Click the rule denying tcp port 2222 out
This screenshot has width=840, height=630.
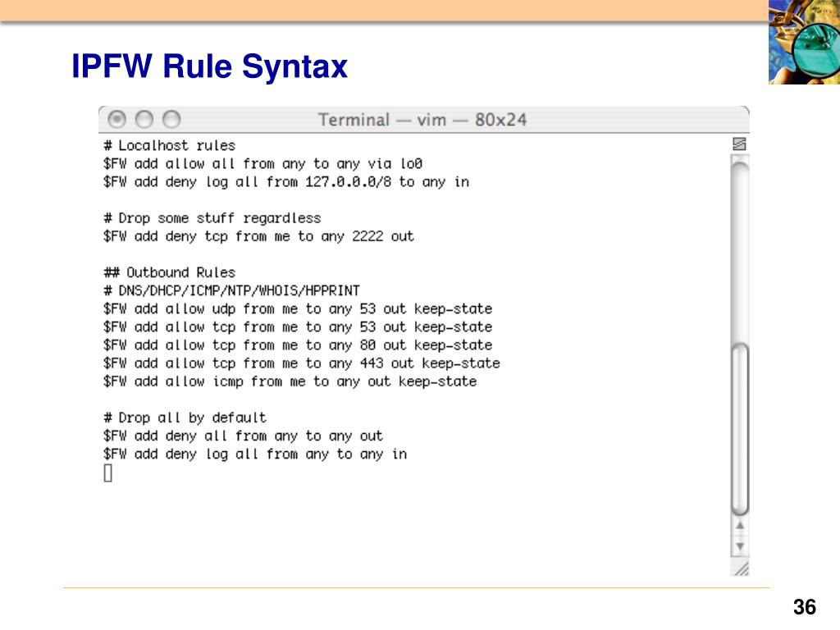pyautogui.click(x=258, y=236)
